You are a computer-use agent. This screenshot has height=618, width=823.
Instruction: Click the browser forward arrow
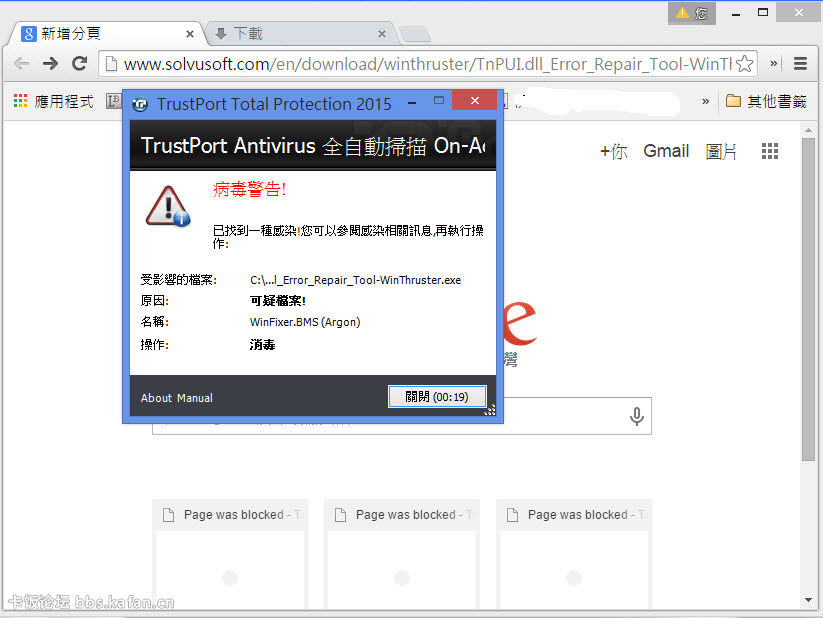(x=50, y=64)
